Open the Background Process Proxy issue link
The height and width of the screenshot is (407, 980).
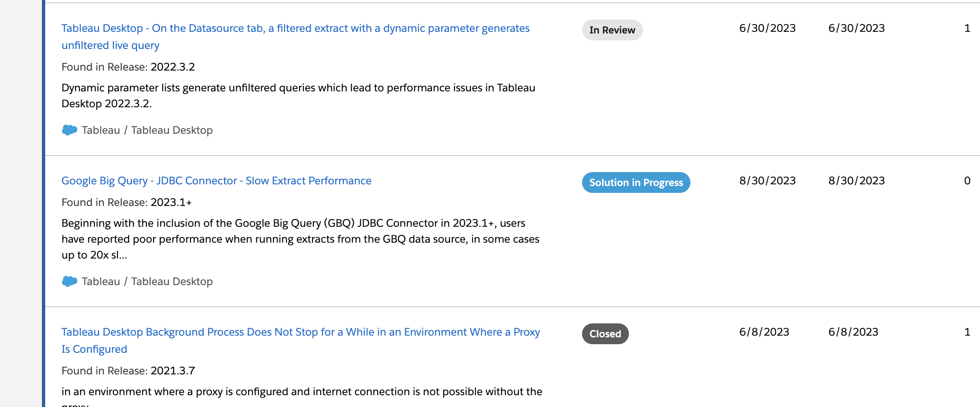[301, 341]
